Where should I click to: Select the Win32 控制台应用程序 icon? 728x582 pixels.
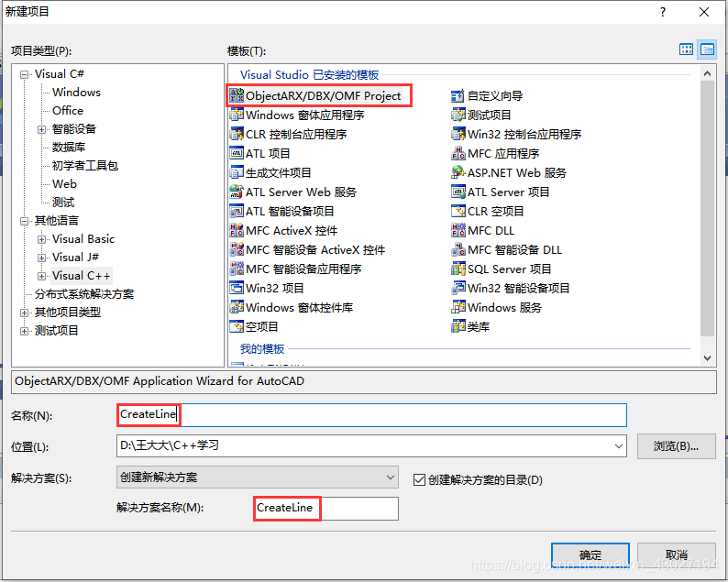point(458,134)
